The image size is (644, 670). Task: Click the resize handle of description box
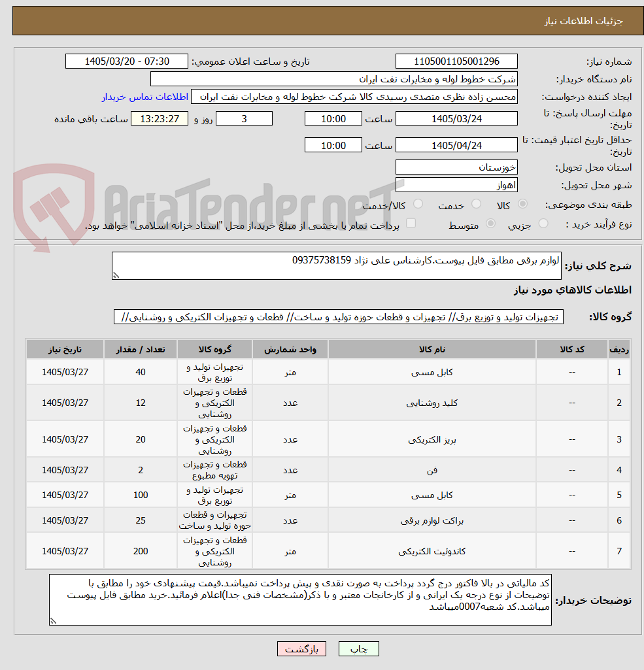tap(116, 276)
